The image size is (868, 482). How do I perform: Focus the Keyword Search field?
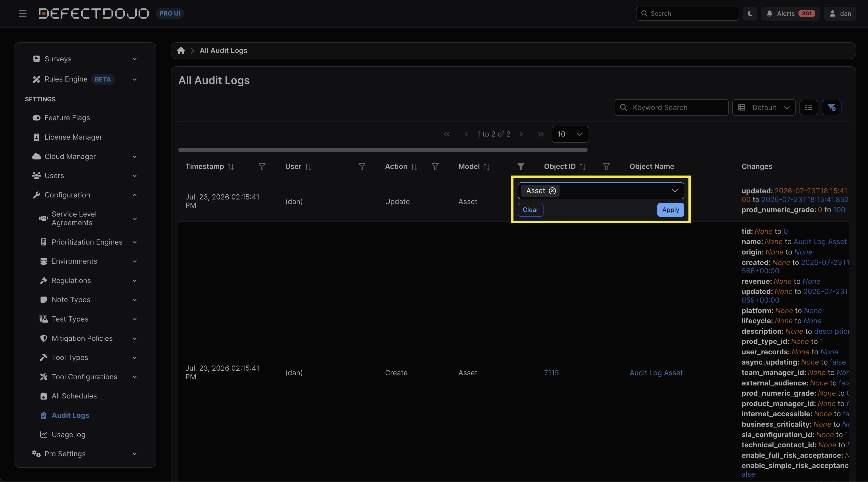pyautogui.click(x=671, y=108)
